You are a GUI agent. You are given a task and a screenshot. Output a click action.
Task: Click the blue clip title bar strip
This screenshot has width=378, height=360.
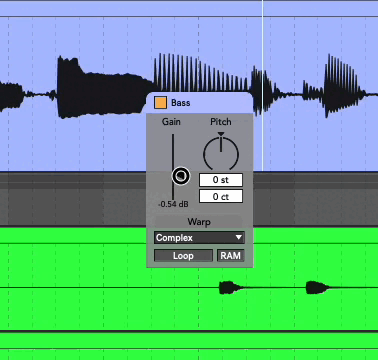pos(189,9)
